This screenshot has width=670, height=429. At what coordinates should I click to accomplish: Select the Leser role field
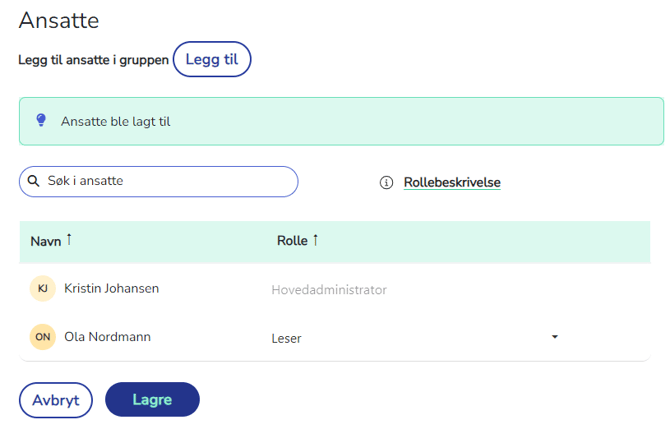click(414, 338)
